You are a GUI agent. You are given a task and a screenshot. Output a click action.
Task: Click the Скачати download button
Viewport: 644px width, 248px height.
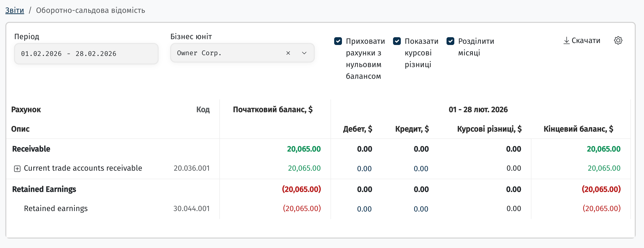coord(582,41)
